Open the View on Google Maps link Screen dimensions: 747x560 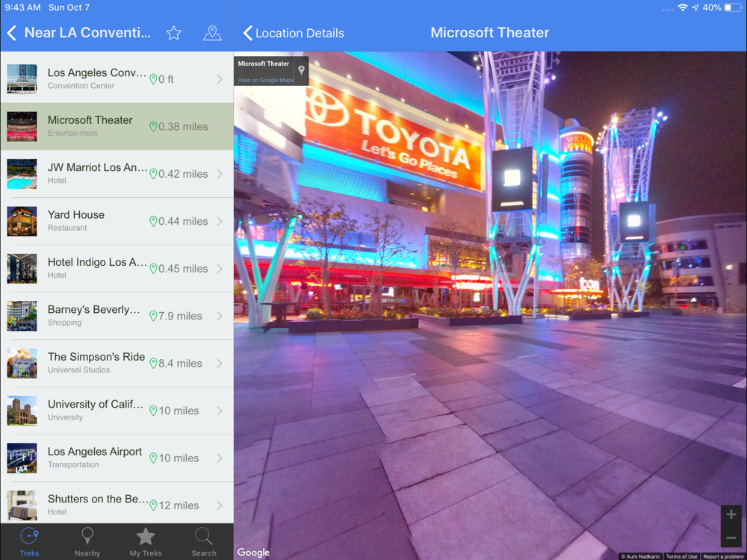tap(266, 80)
